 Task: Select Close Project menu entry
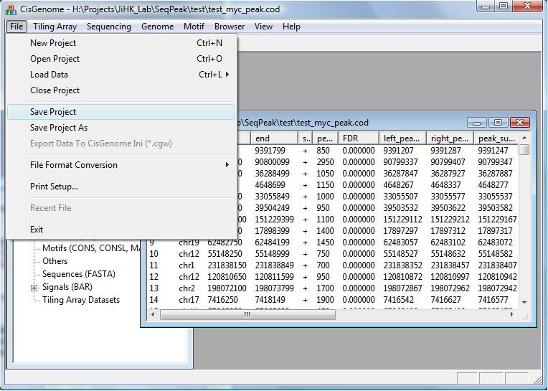[121, 90]
